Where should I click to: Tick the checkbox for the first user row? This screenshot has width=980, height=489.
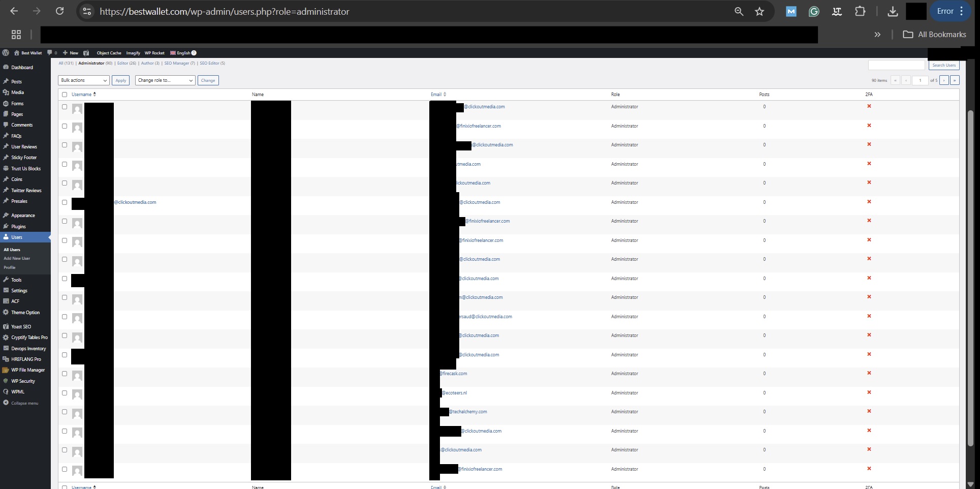(x=65, y=107)
